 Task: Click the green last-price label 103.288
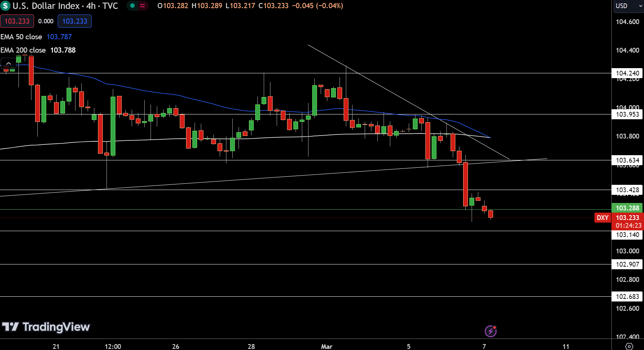pyautogui.click(x=627, y=208)
